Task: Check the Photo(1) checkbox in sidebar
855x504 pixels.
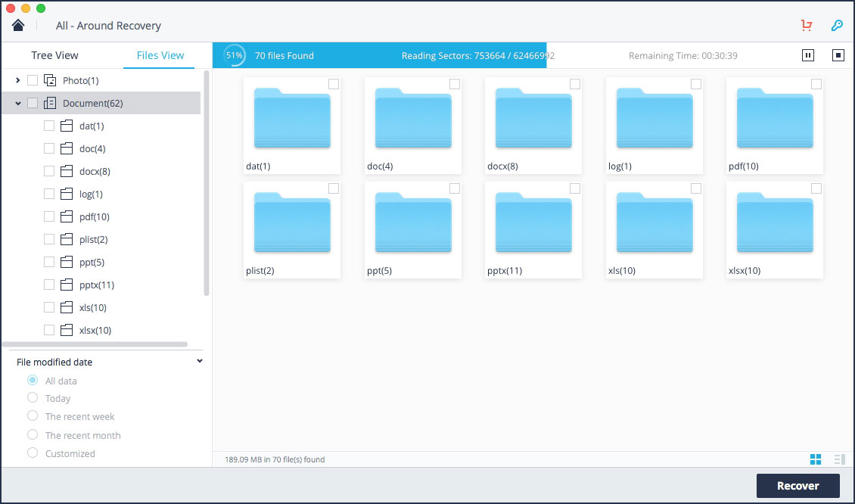Action: [x=33, y=81]
